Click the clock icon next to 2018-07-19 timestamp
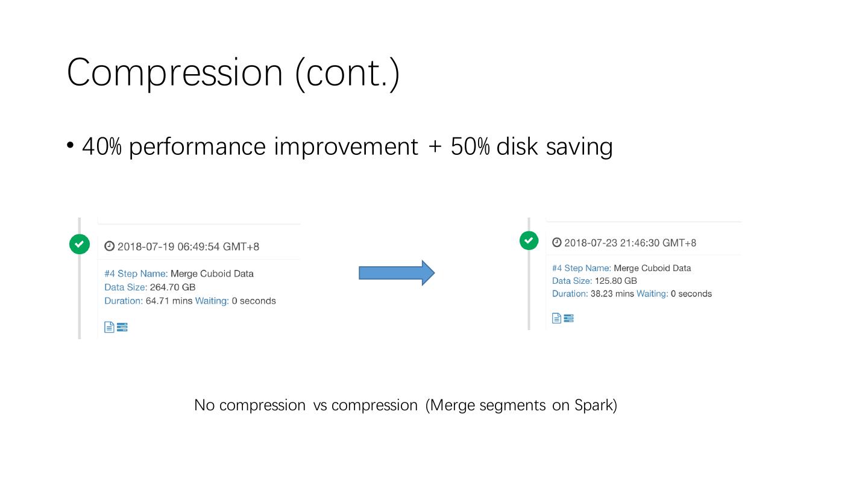This screenshot has width=868, height=488. point(109,246)
